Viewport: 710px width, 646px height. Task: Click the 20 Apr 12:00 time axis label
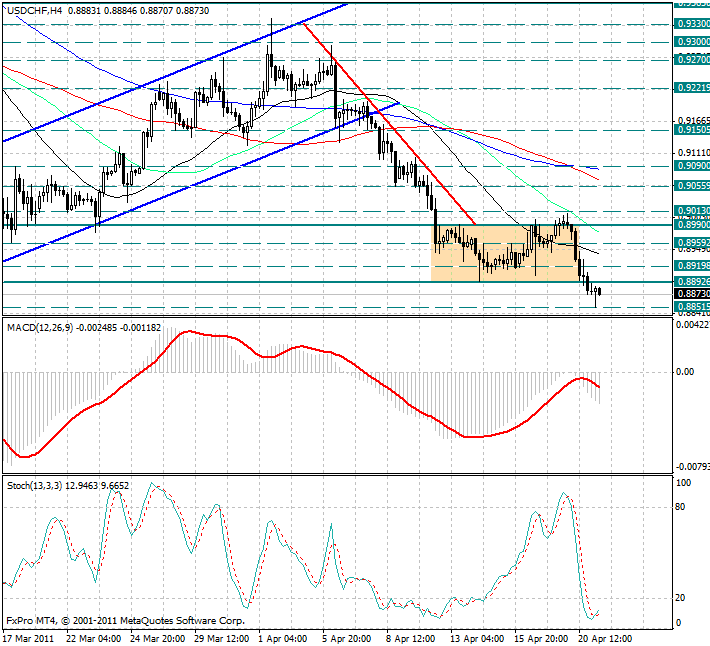tap(606, 639)
